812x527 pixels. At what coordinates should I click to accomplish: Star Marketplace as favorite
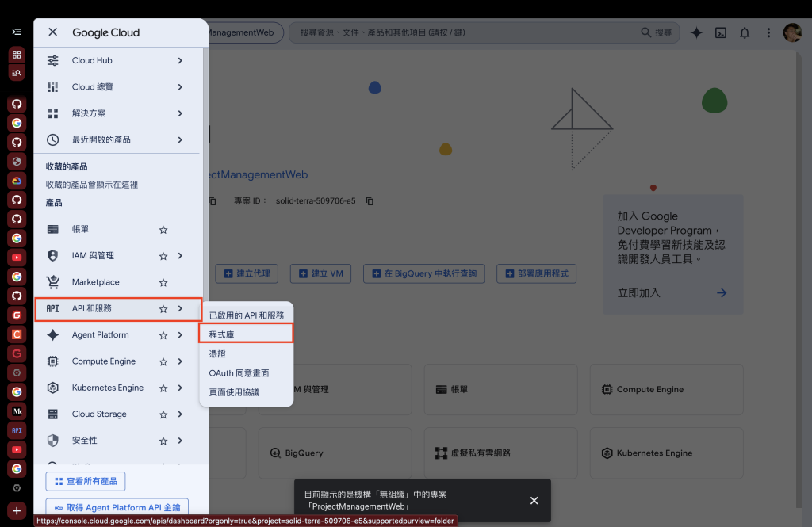pyautogui.click(x=163, y=283)
